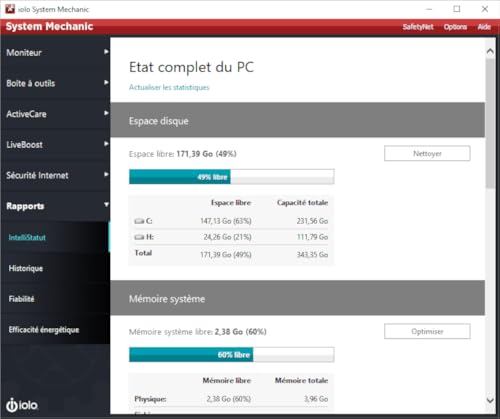This screenshot has height=419, width=500.
Task: Click the Nettoyer button
Action: [x=427, y=153]
